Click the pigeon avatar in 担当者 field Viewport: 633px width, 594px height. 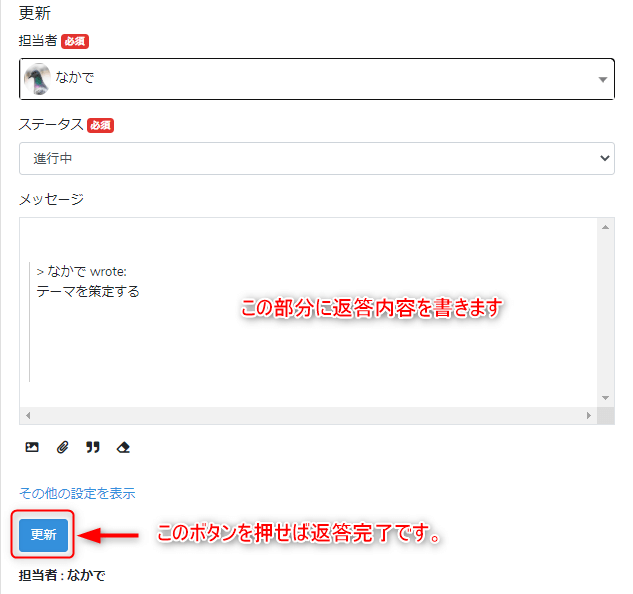(37, 79)
